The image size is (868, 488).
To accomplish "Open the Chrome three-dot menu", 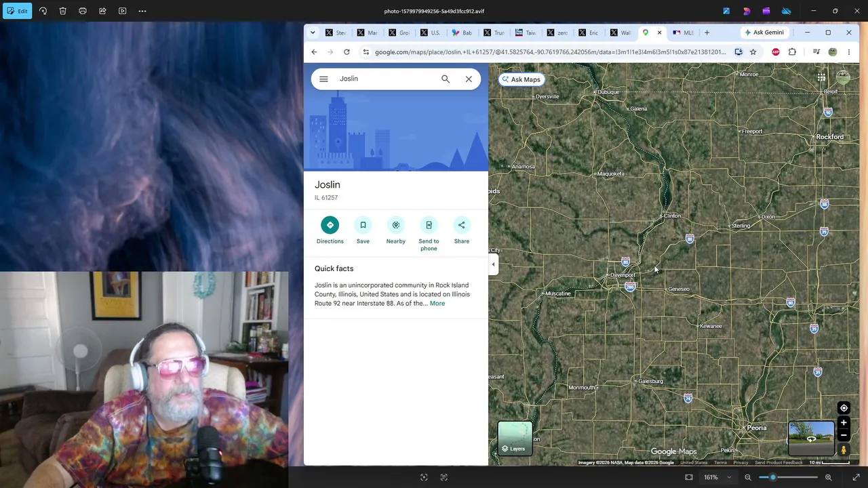I will [848, 52].
